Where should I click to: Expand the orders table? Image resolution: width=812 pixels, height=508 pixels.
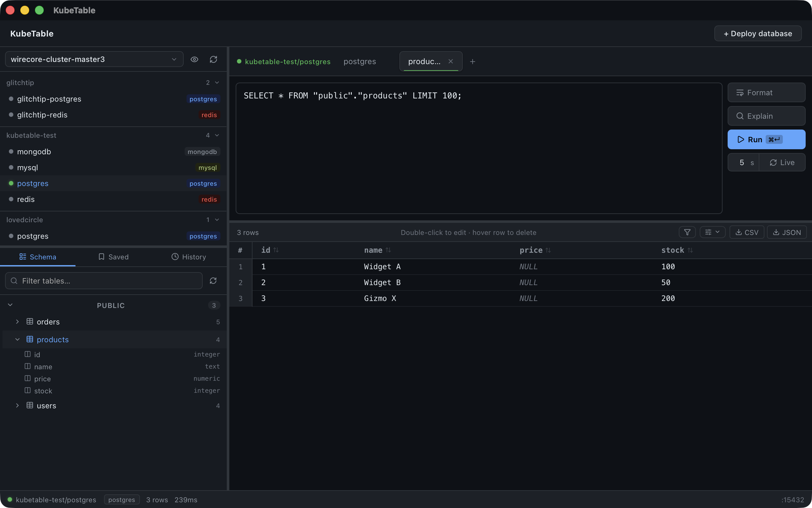click(17, 322)
